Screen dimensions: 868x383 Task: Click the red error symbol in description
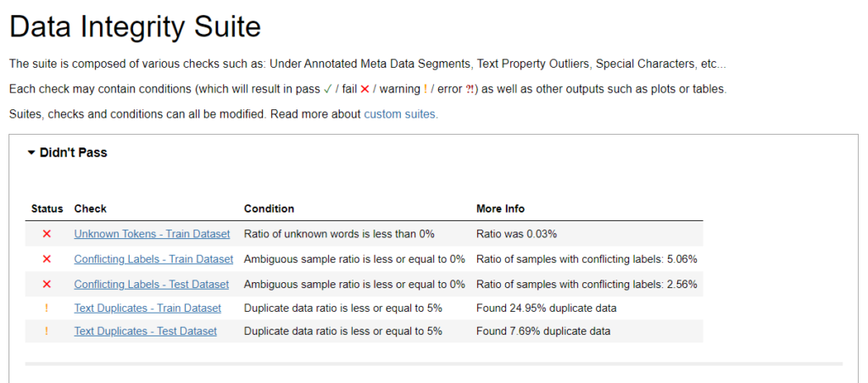[x=470, y=89]
